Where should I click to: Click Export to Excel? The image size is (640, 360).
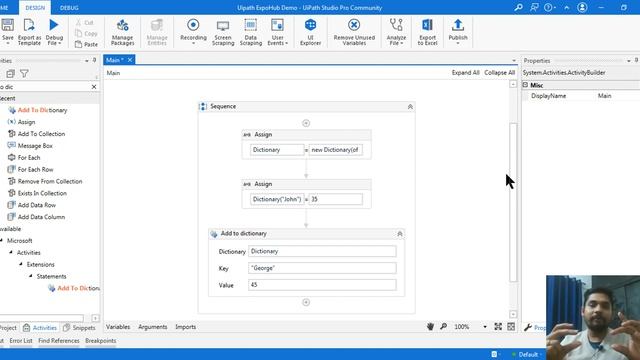coord(427,32)
